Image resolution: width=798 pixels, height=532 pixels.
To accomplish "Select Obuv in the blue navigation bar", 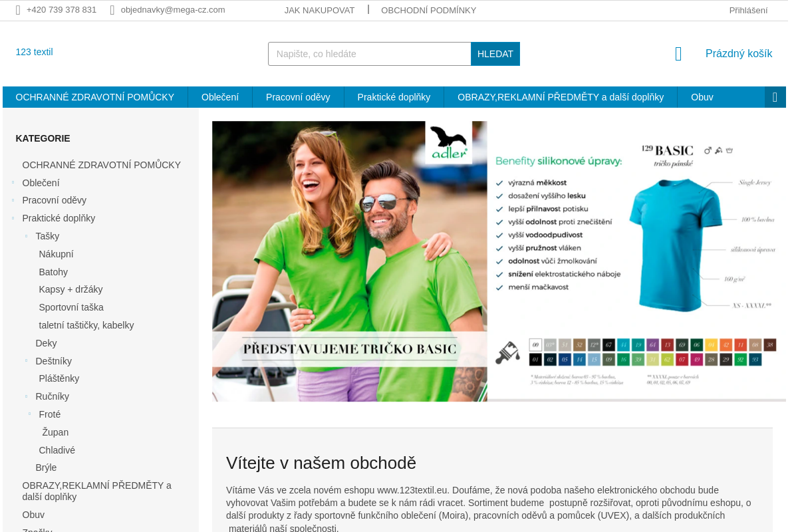I will [x=702, y=96].
